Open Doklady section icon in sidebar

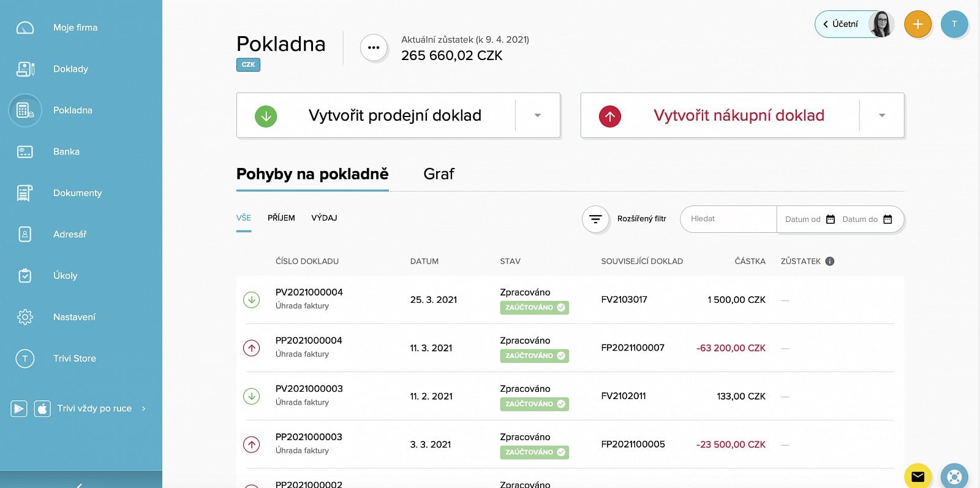point(25,69)
